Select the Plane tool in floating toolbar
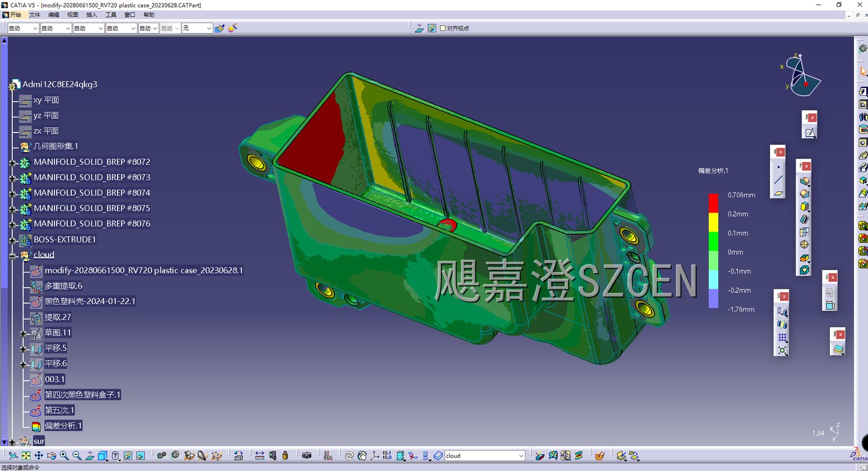868x471 pixels. coord(778,193)
